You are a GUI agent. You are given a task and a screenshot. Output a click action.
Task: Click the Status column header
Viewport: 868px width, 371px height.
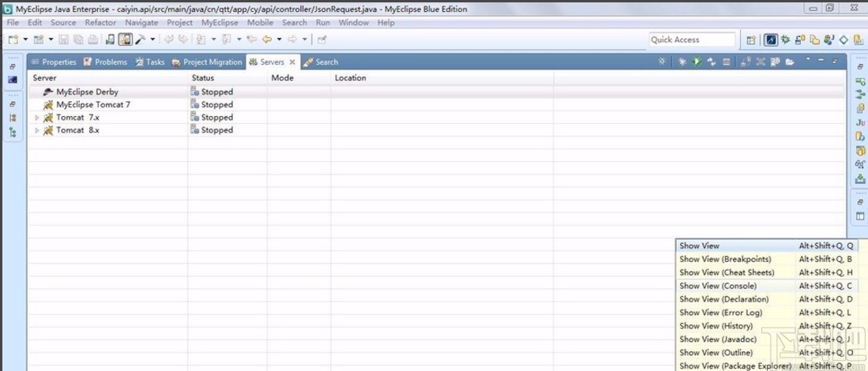pos(227,78)
